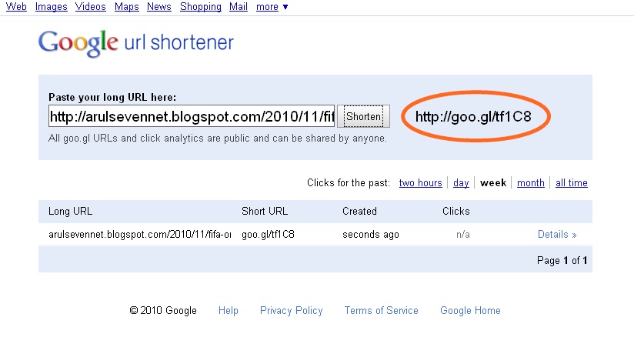Image resolution: width=634 pixels, height=364 pixels.
Task: Click the 'seconds ago' created cell
Action: [371, 235]
